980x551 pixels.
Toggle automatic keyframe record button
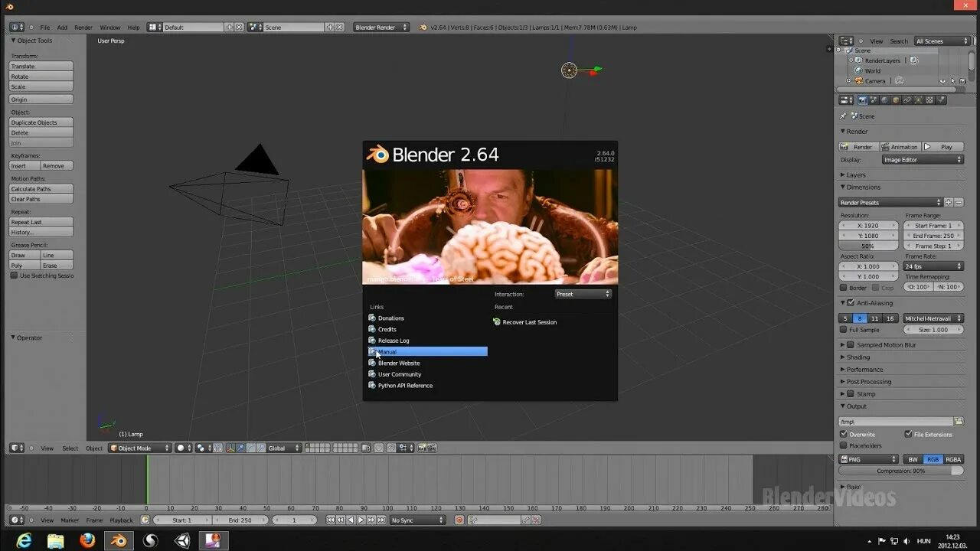point(459,520)
